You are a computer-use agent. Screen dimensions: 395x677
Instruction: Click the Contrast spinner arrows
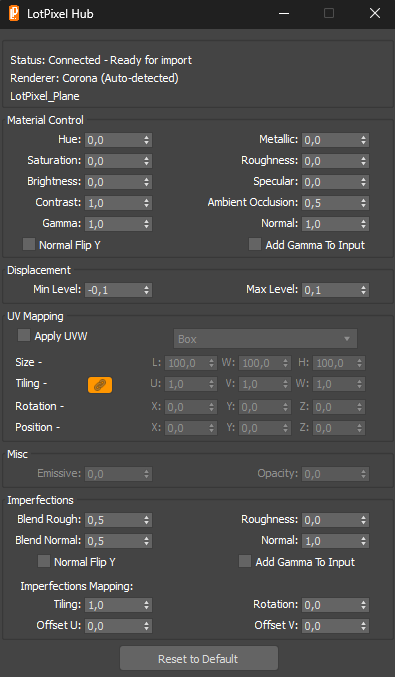point(147,203)
